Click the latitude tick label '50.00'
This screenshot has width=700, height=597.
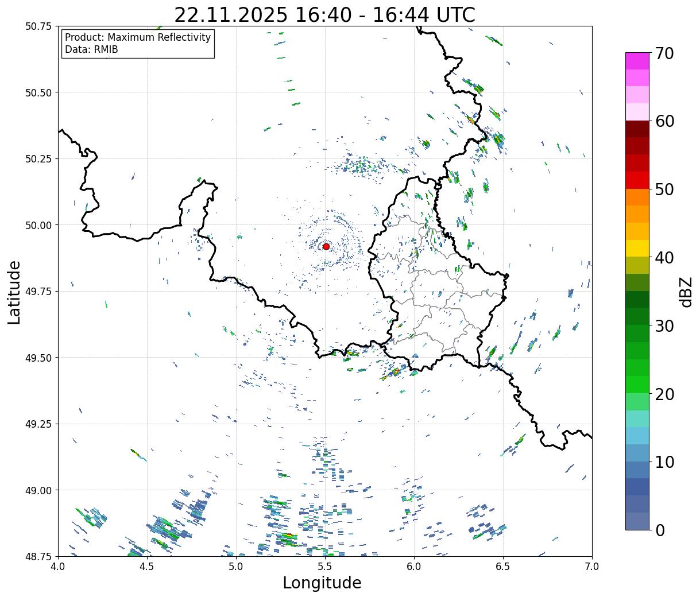coord(38,225)
